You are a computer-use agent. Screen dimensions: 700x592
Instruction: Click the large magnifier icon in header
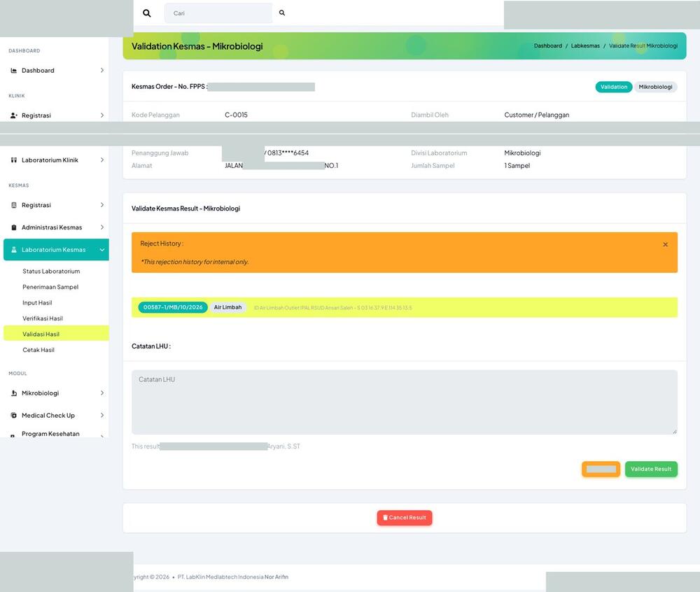pos(146,13)
